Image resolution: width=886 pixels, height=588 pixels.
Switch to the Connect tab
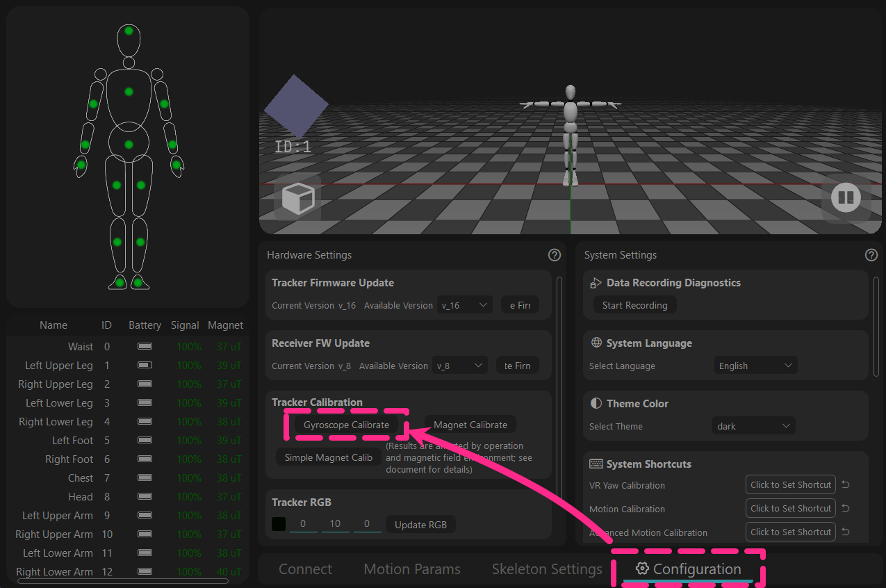pyautogui.click(x=305, y=569)
